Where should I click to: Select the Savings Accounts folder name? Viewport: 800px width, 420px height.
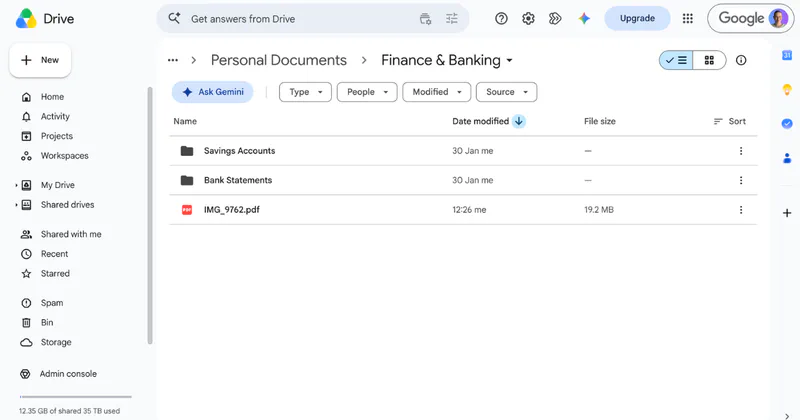pos(239,151)
